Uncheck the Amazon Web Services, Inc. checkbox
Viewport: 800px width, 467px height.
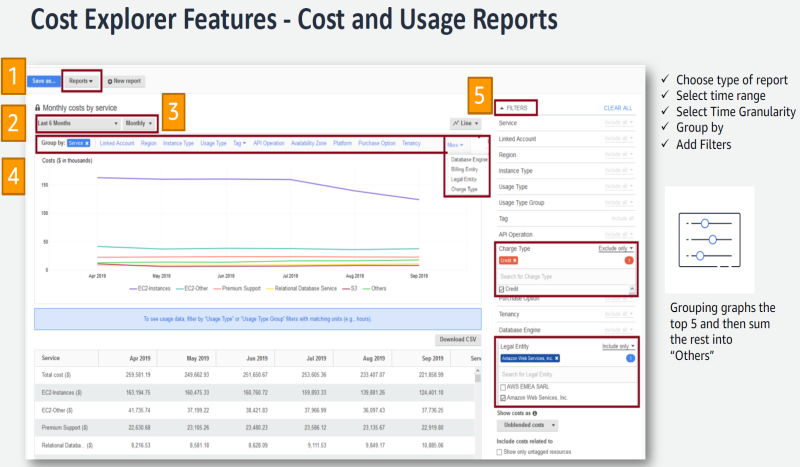click(x=503, y=398)
